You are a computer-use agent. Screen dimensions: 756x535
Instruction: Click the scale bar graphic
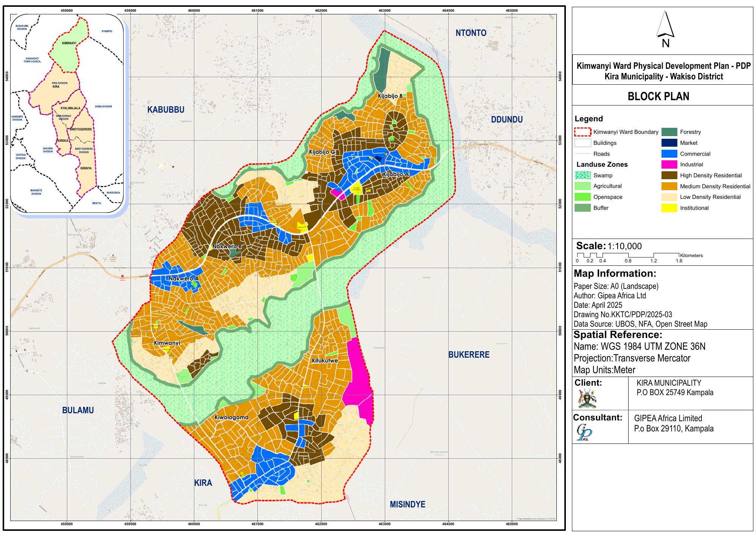[x=628, y=255]
